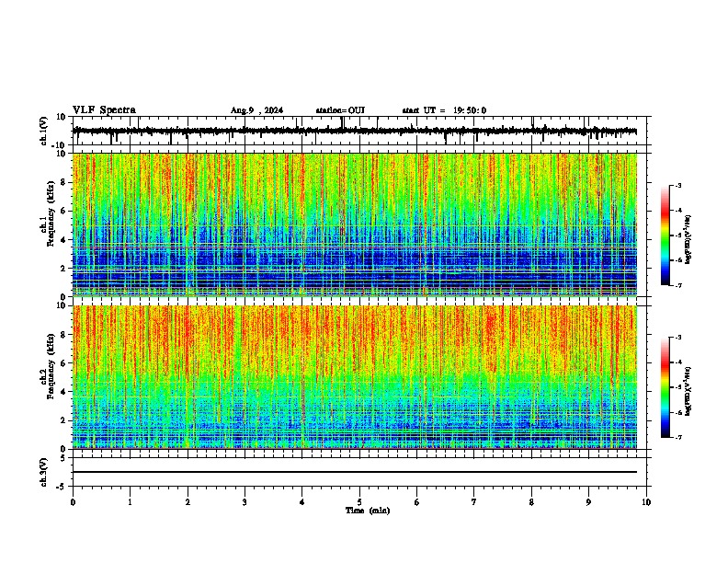Click the ch.2 spectrogram panel
Viewport: 728px width, 563px height.
(355, 377)
